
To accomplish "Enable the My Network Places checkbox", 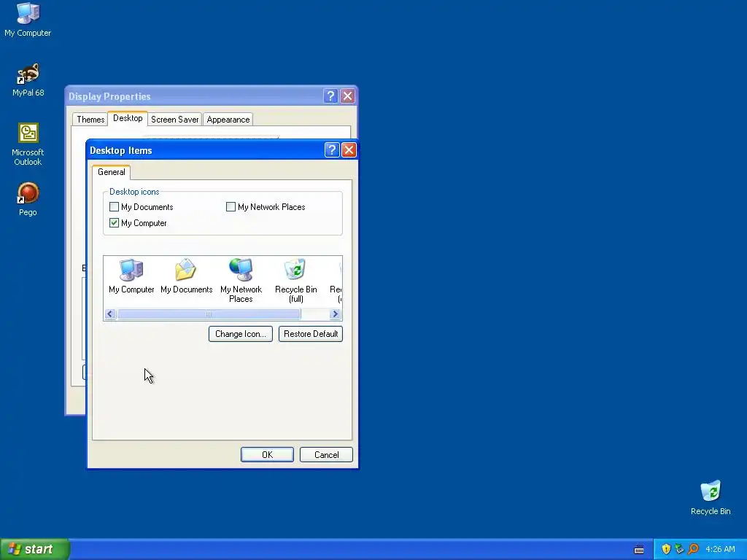I will pyautogui.click(x=231, y=206).
